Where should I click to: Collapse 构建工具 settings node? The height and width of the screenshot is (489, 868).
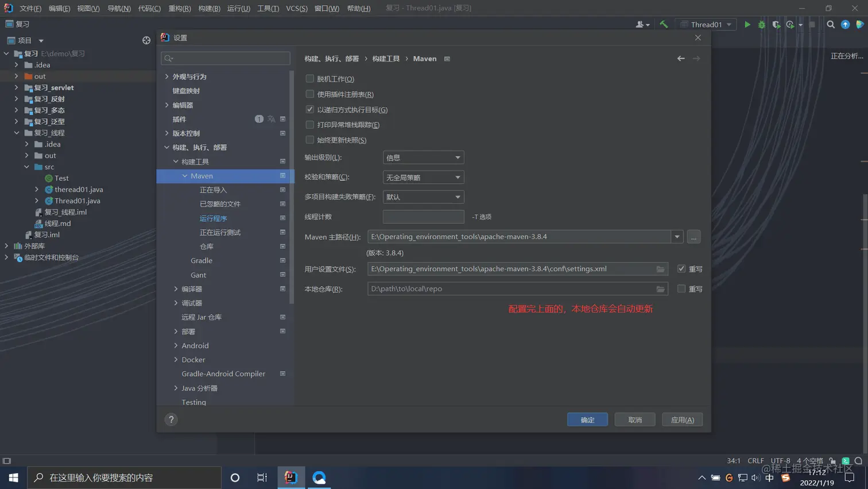(176, 162)
